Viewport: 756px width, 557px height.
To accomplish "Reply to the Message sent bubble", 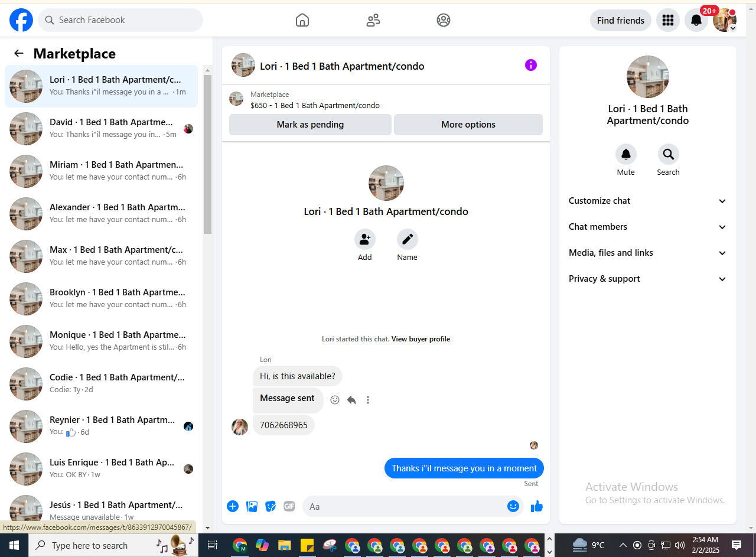I will pos(351,400).
